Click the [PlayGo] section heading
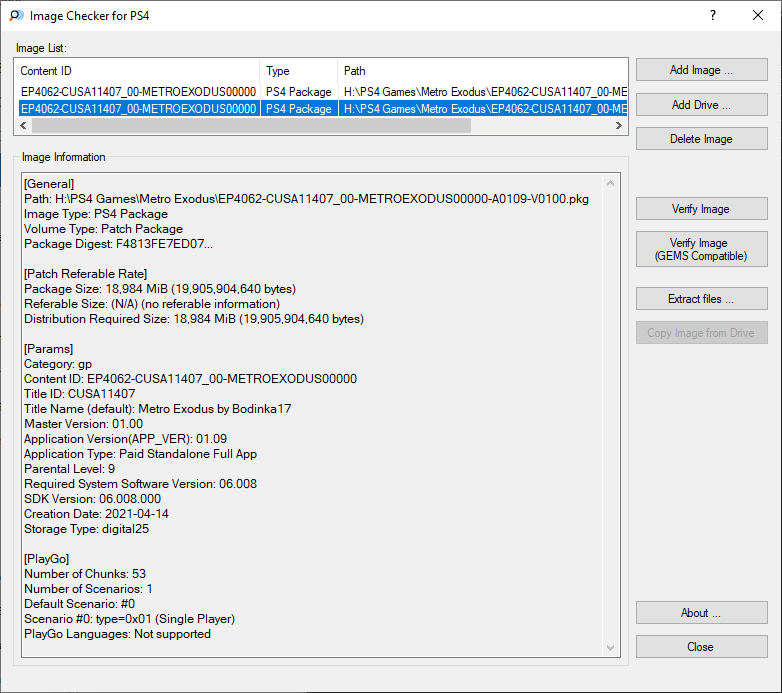 tap(46, 559)
